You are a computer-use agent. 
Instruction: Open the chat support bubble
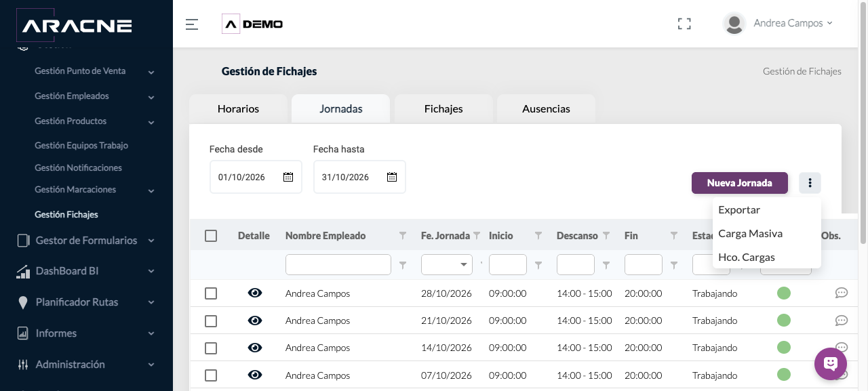[831, 364]
